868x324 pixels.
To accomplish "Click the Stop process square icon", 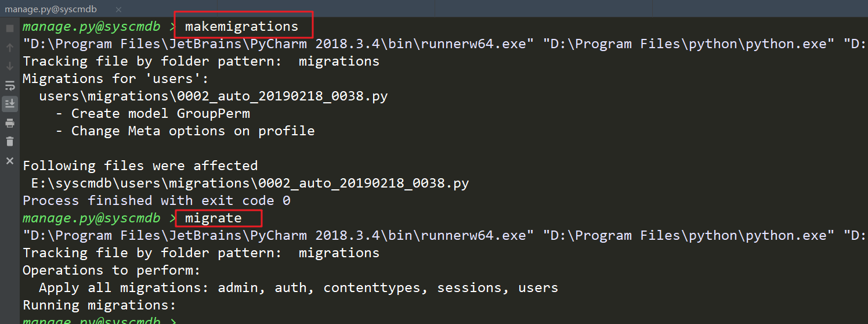I will tap(10, 28).
